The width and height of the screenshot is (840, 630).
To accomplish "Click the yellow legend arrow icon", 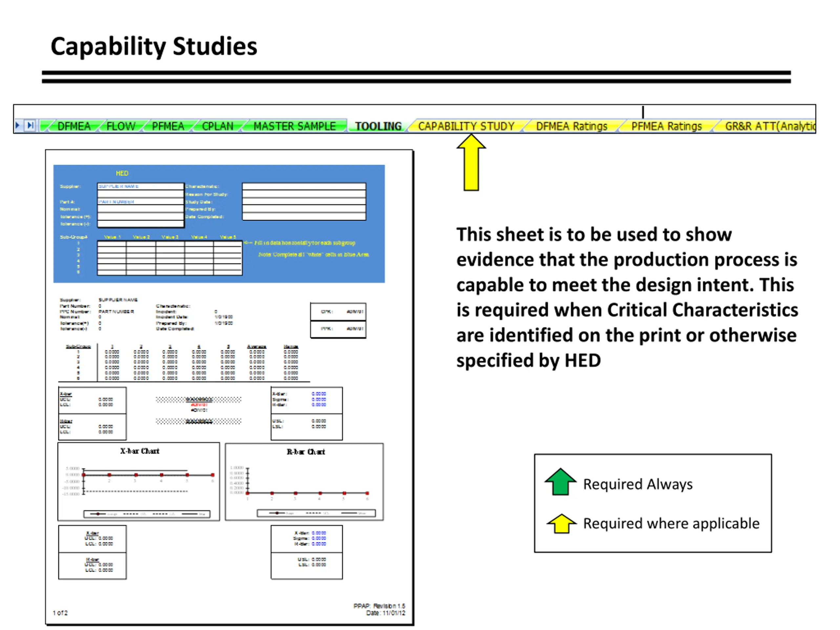I will [561, 523].
